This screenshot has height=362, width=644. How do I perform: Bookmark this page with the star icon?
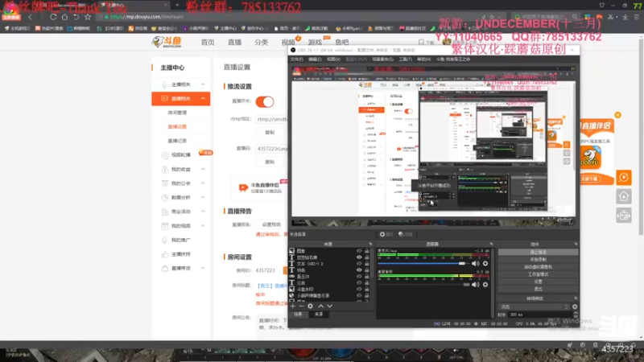click(88, 17)
